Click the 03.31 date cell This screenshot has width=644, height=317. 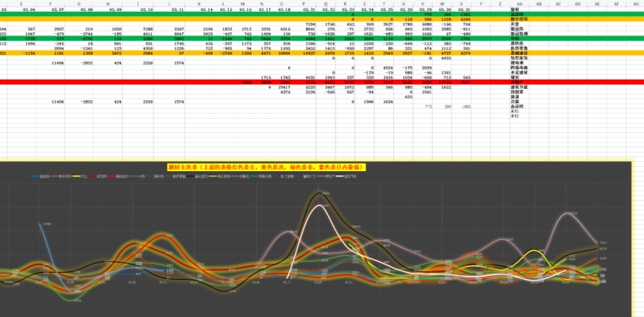[465, 9]
